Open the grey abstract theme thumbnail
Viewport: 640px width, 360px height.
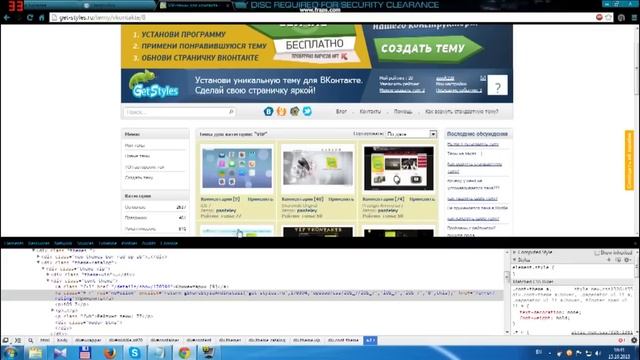[x=318, y=169]
